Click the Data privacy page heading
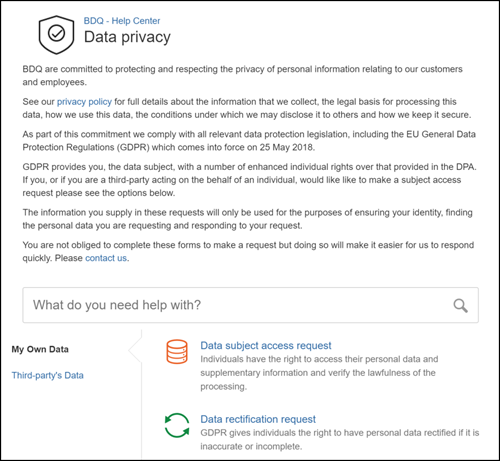 [127, 37]
